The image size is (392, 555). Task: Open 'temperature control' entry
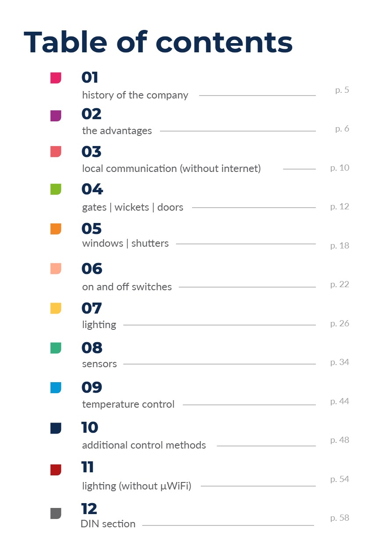(128, 405)
